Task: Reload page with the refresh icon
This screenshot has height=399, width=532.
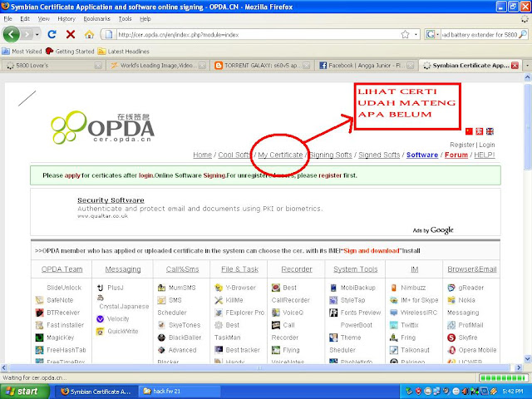Action: 52,34
